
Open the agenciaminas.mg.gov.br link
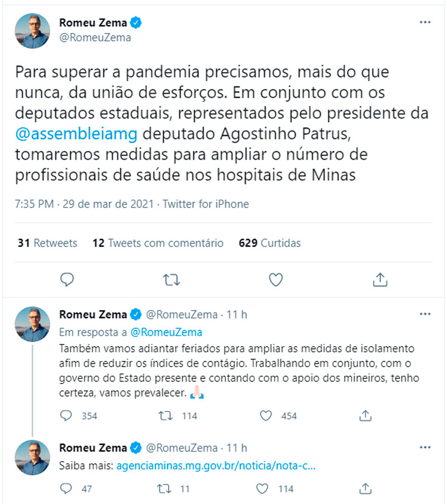216,465
